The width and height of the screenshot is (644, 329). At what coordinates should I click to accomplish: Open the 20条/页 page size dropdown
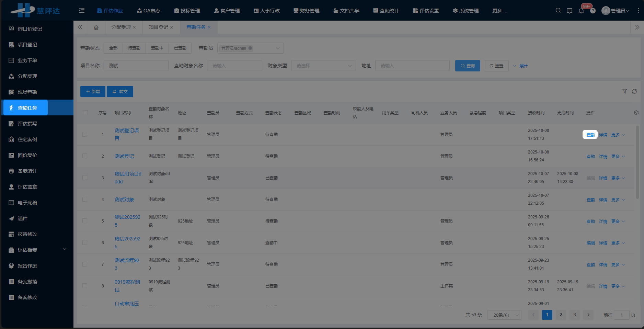click(x=504, y=315)
